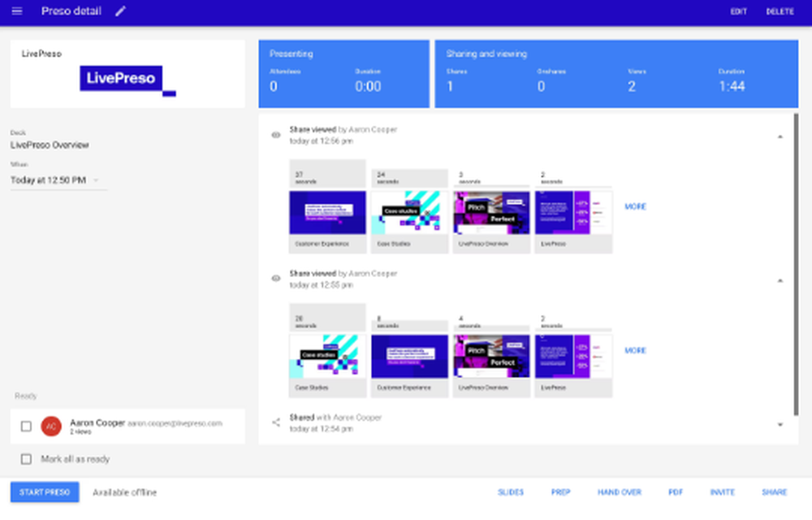This screenshot has height=520, width=812.
Task: Click the DELETE button in header
Action: (780, 11)
